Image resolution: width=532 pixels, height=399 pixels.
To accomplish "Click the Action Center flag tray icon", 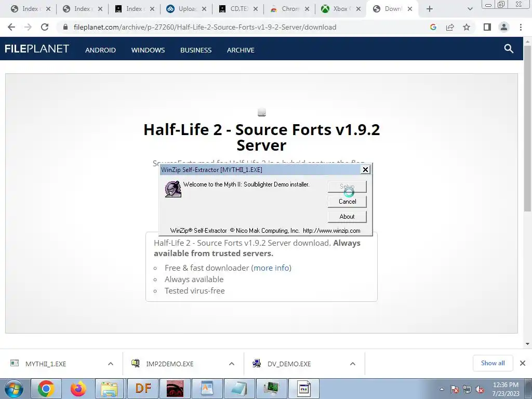I will (x=454, y=389).
